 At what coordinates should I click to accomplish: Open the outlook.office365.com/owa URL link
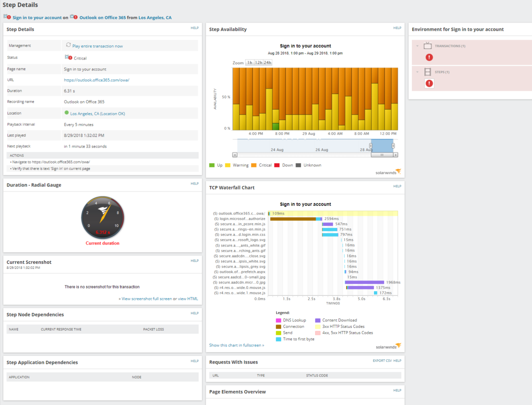(x=97, y=80)
